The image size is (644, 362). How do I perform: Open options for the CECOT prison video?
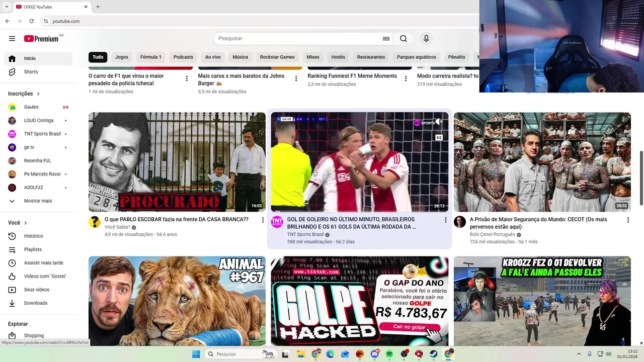click(628, 220)
